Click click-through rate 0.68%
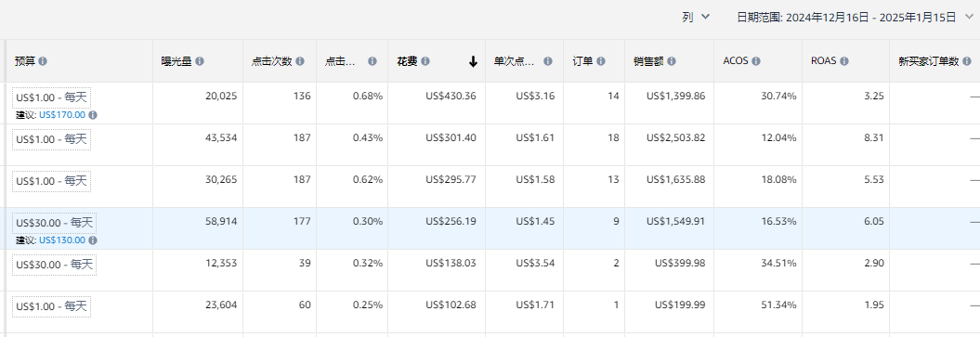Image resolution: width=980 pixels, height=337 pixels. click(x=368, y=97)
